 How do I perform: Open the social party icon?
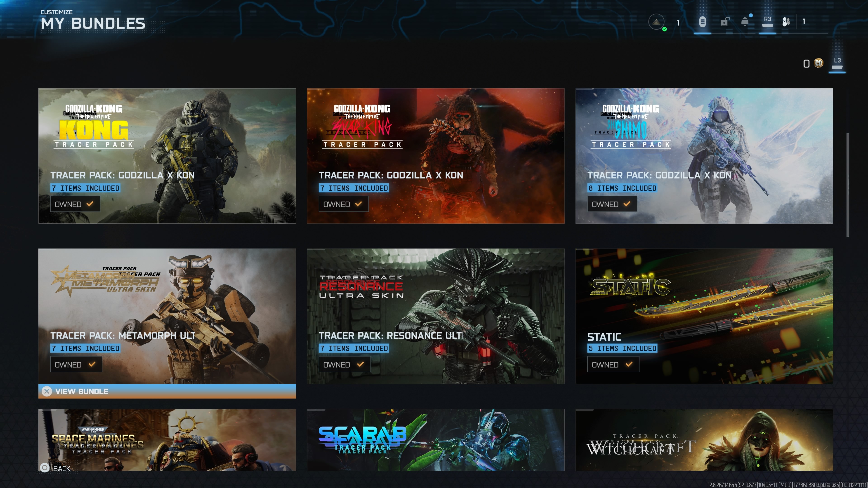786,22
